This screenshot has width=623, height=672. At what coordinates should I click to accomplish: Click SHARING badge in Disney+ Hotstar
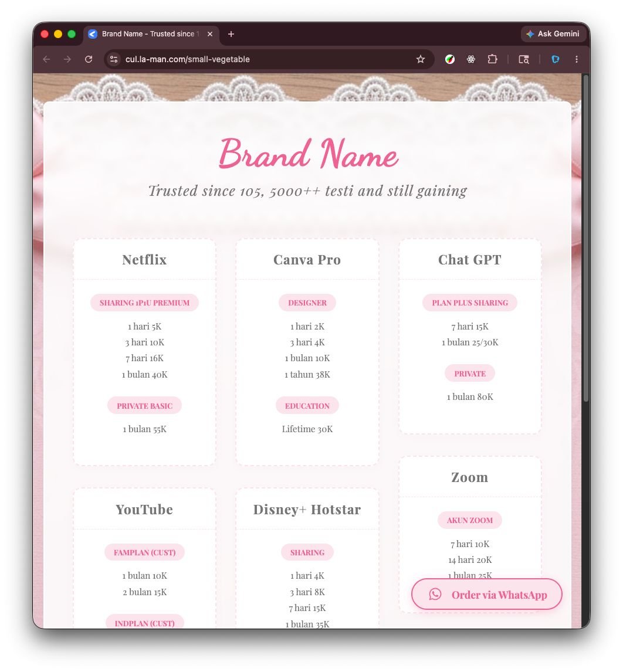307,552
